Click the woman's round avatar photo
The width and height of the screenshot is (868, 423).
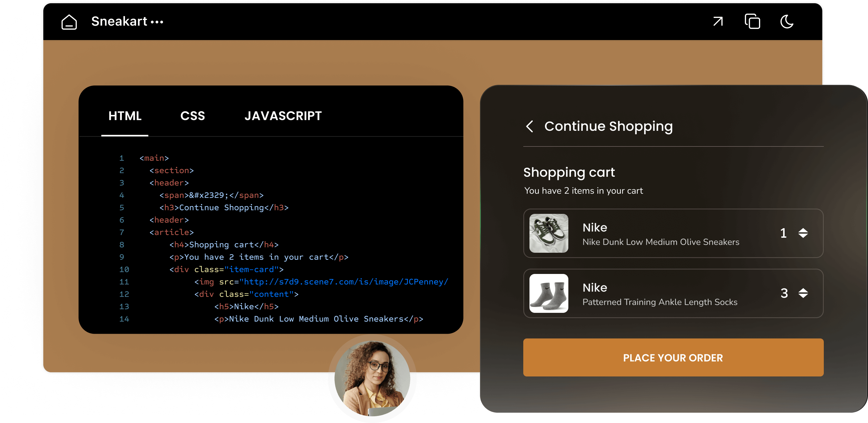372,378
